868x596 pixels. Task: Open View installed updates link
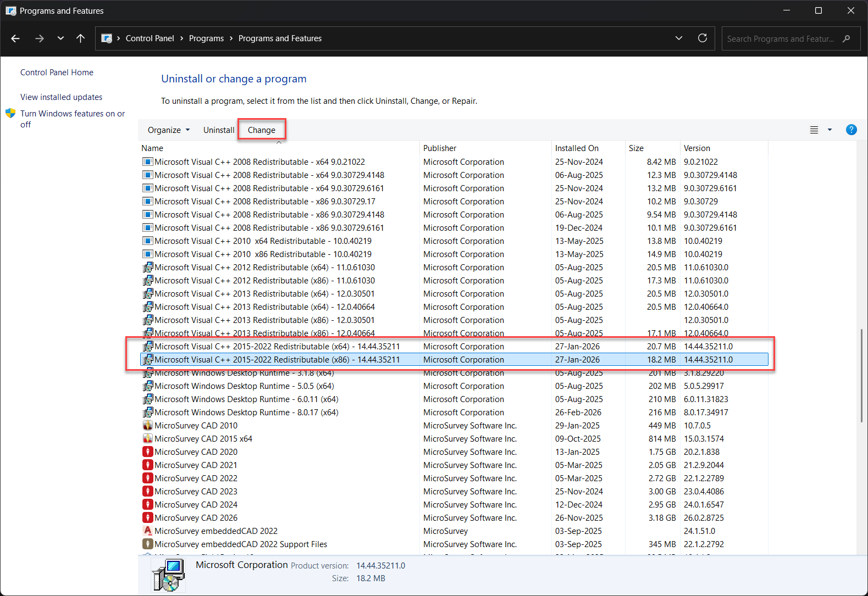click(x=61, y=97)
